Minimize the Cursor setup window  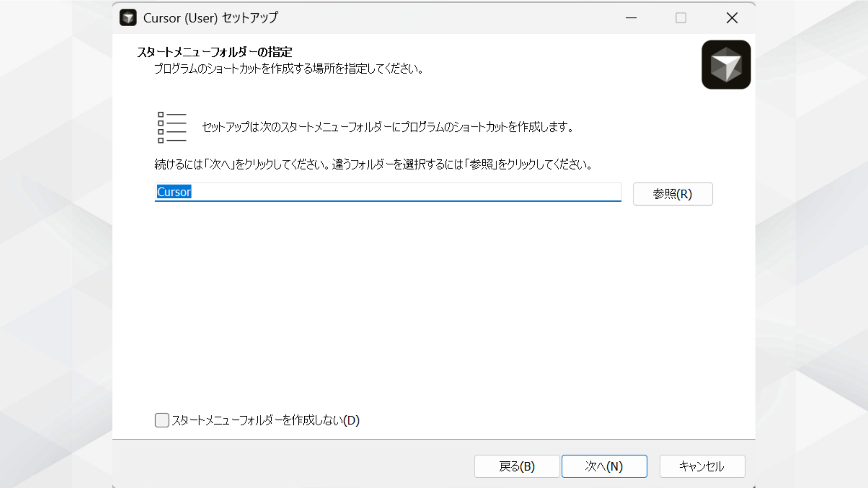click(x=631, y=18)
